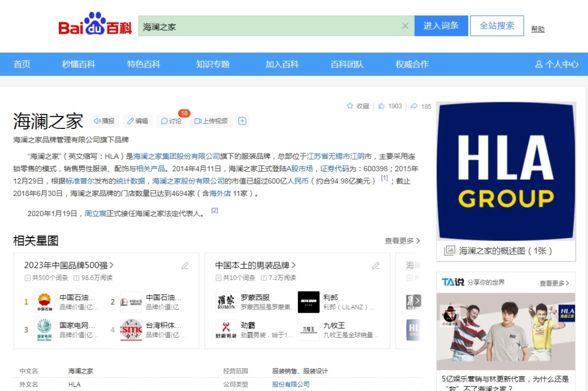Clear the search box with the X icon

(405, 26)
